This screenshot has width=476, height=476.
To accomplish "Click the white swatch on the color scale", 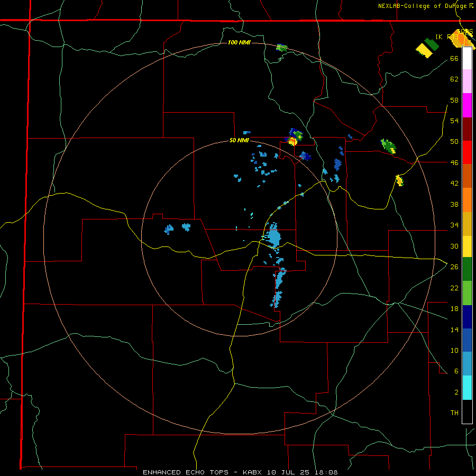I will pyautogui.click(x=467, y=58).
